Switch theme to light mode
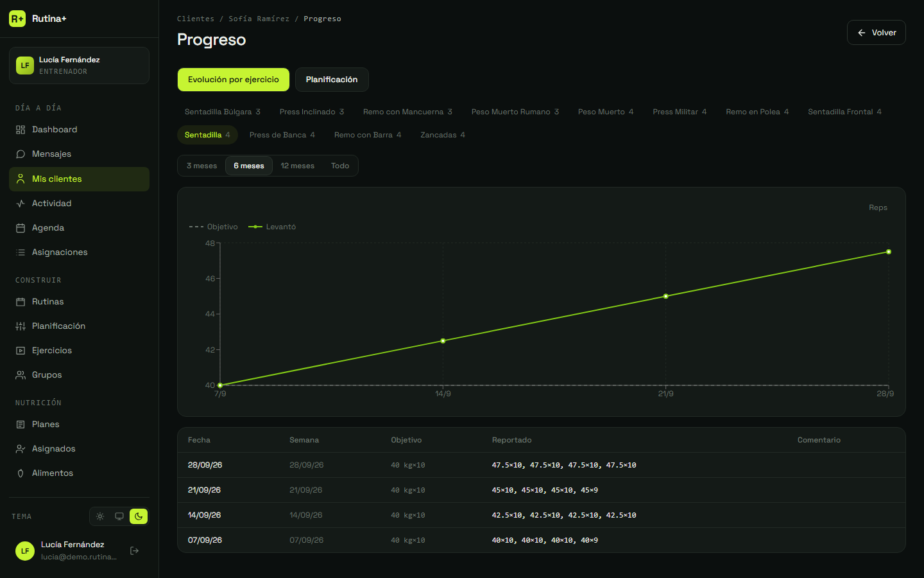This screenshot has width=924, height=578. click(x=100, y=516)
